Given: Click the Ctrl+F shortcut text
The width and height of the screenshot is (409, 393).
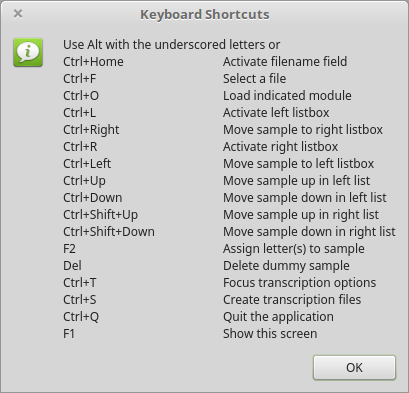Looking at the screenshot, I should [x=80, y=79].
